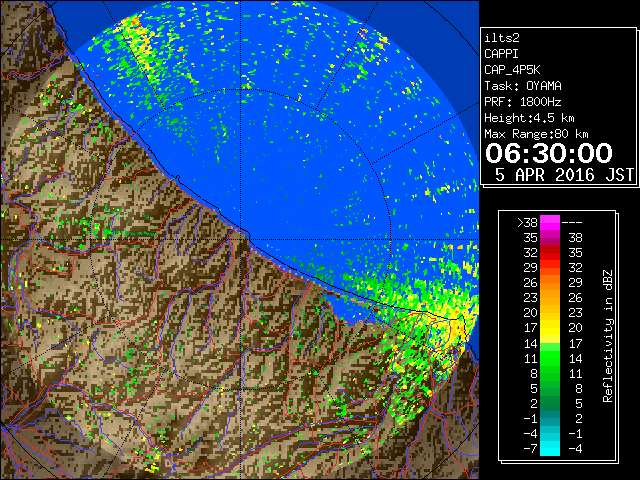Click the 'PRF: 1800Hz' line

(523, 102)
